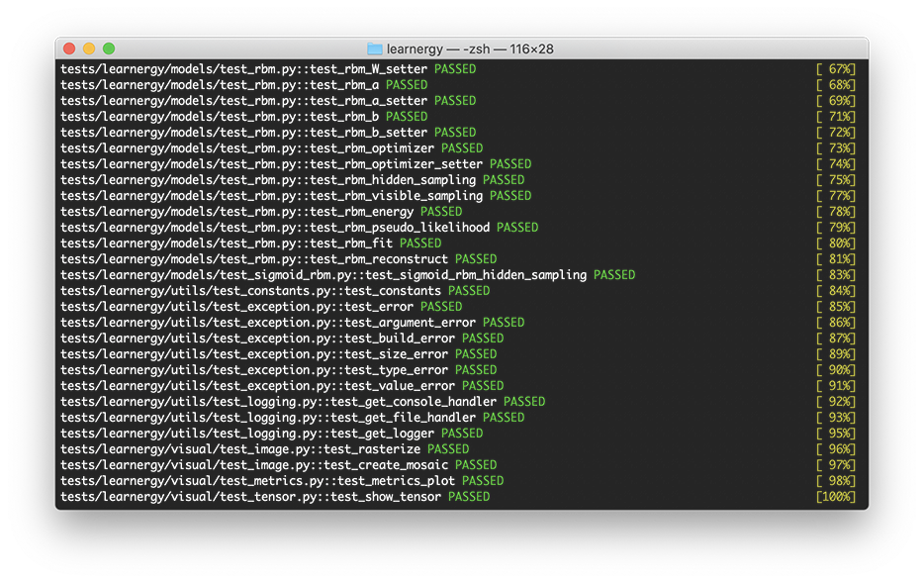The image size is (924, 583).
Task: Click the test_value_error line
Action: [282, 386]
